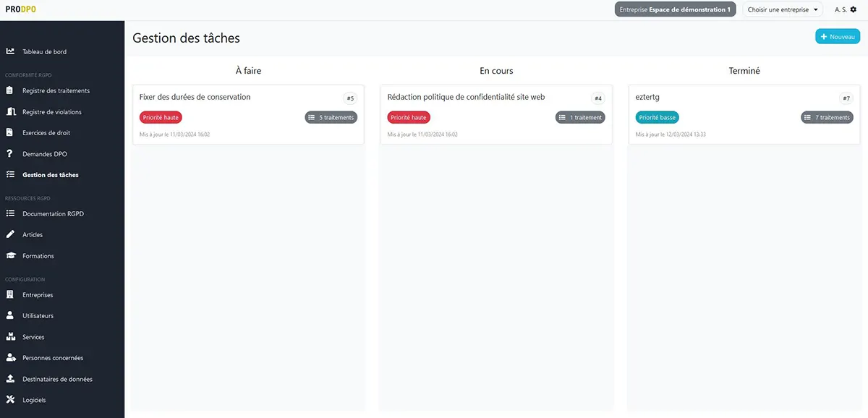Click the Logiciels tools icon

tap(10, 400)
